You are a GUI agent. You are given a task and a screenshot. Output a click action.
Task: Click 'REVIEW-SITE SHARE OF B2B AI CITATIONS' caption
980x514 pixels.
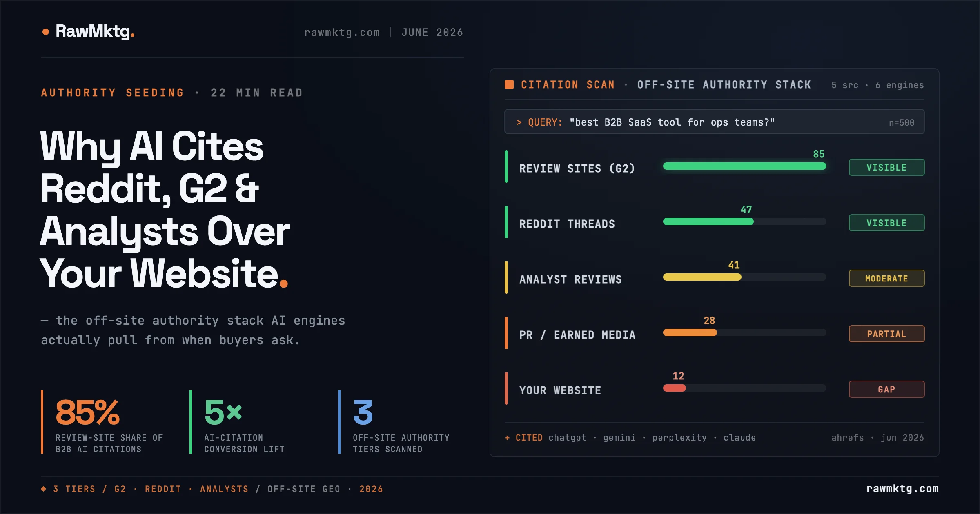click(x=109, y=443)
